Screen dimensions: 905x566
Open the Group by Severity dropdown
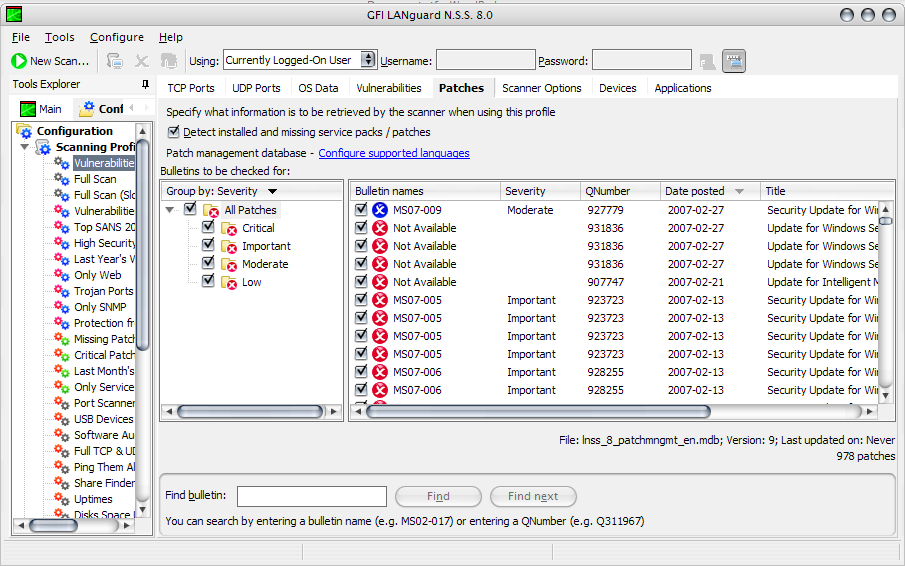[x=272, y=191]
